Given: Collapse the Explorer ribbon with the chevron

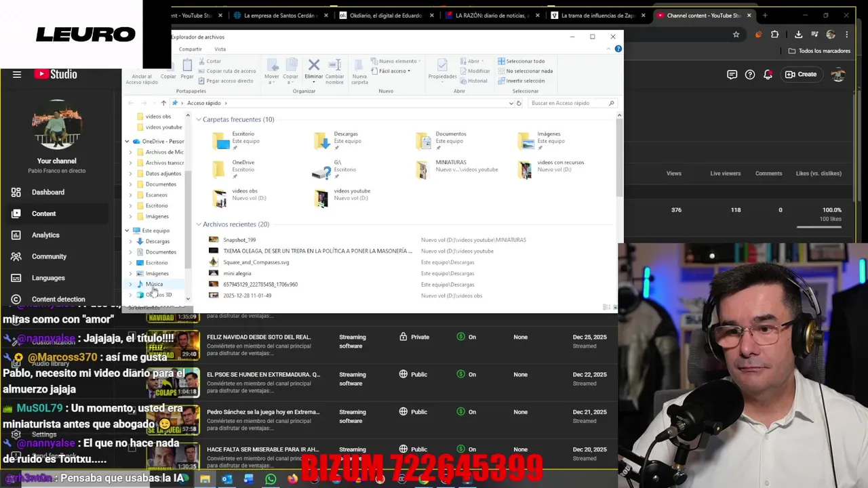Looking at the screenshot, I should pos(609,49).
